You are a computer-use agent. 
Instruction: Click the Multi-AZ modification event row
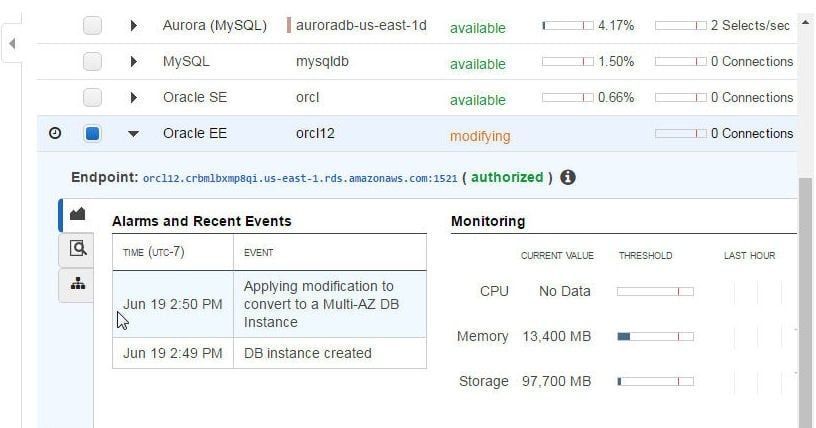pos(270,304)
